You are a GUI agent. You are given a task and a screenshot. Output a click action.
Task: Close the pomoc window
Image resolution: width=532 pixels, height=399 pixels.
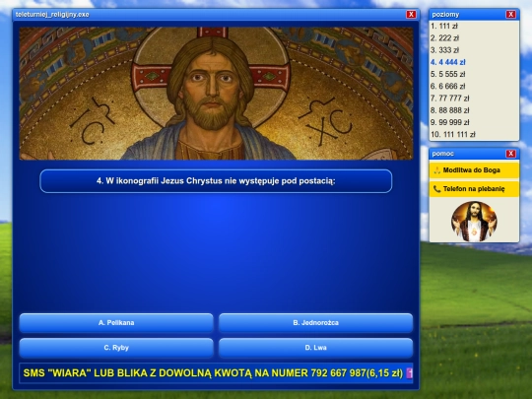coord(510,154)
